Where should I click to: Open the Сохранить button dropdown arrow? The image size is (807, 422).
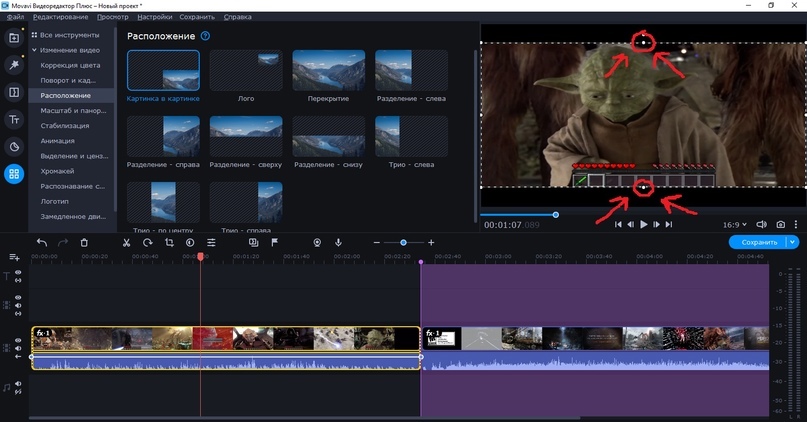(793, 242)
